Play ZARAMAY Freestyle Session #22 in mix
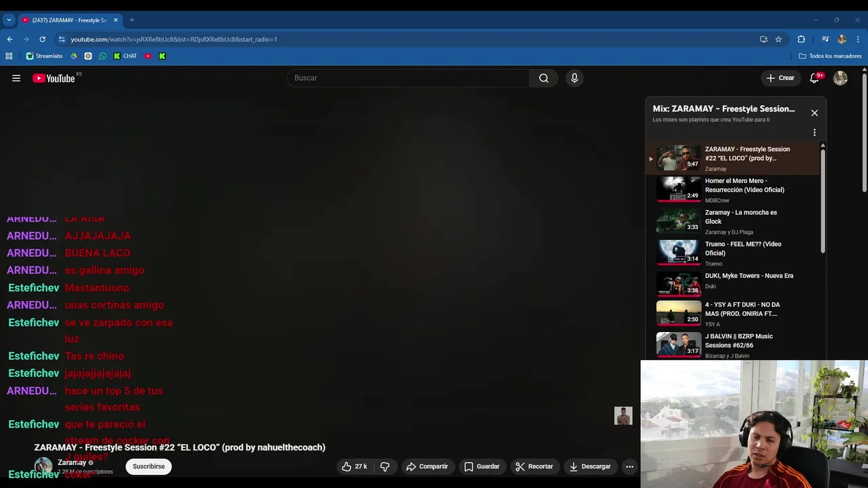This screenshot has height=488, width=868. (733, 159)
